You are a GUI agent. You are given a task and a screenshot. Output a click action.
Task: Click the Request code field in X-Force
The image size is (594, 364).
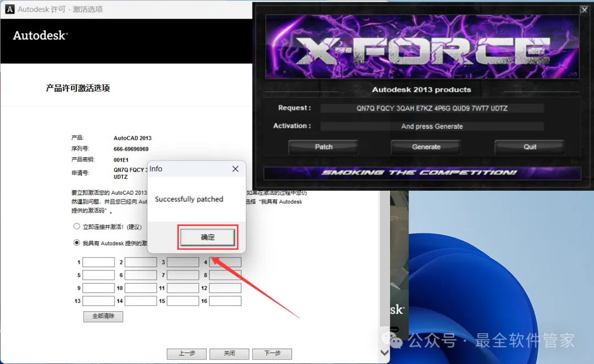point(432,108)
